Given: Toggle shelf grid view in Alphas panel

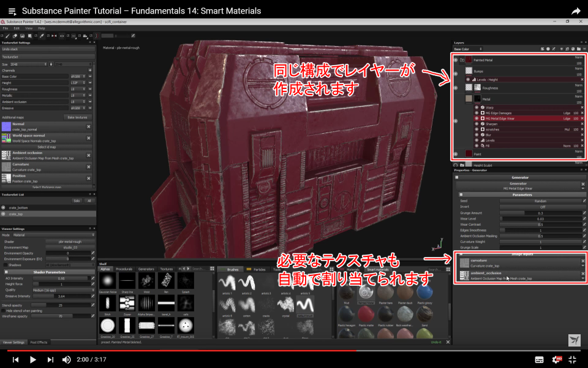Looking at the screenshot, I should pos(213,269).
